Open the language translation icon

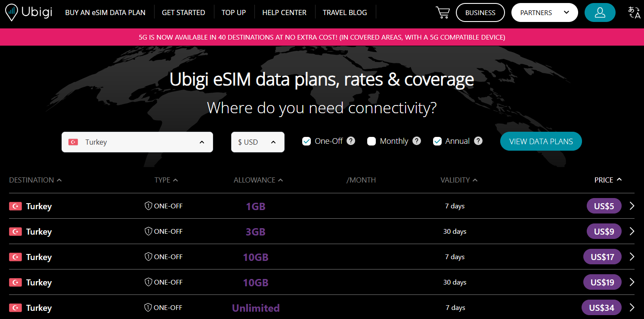click(634, 12)
